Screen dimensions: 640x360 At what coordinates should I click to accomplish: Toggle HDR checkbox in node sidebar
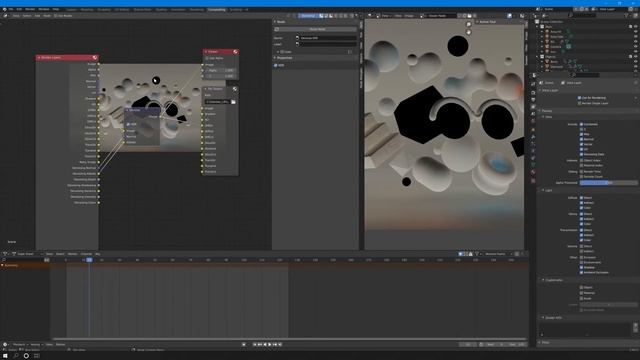[x=276, y=65]
